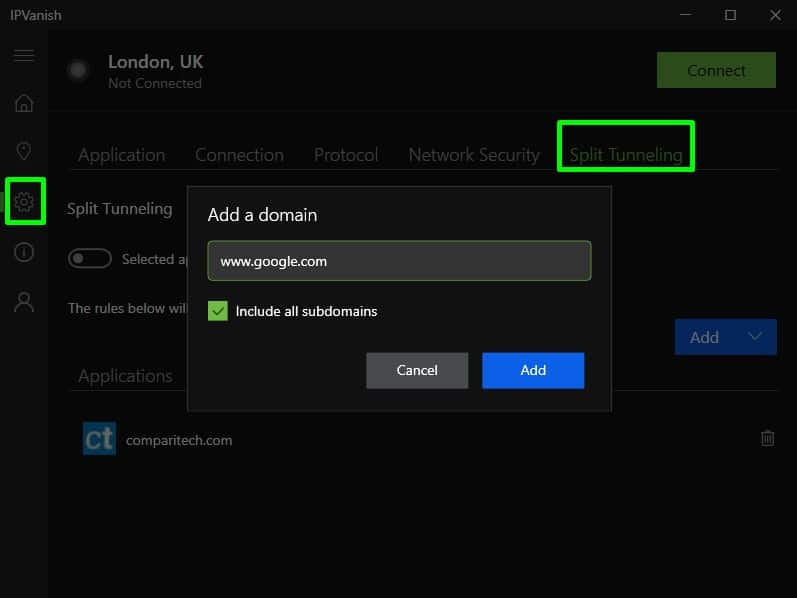Open the server locations pin icon

click(x=24, y=151)
